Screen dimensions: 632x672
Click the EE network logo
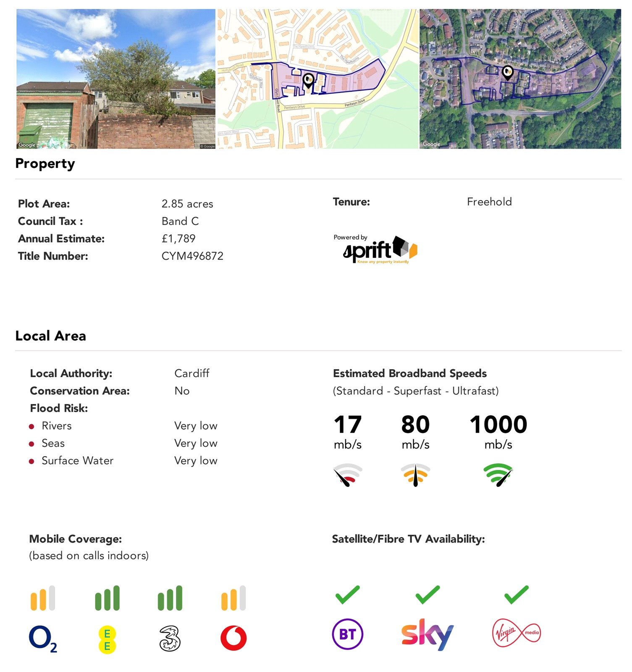(107, 639)
